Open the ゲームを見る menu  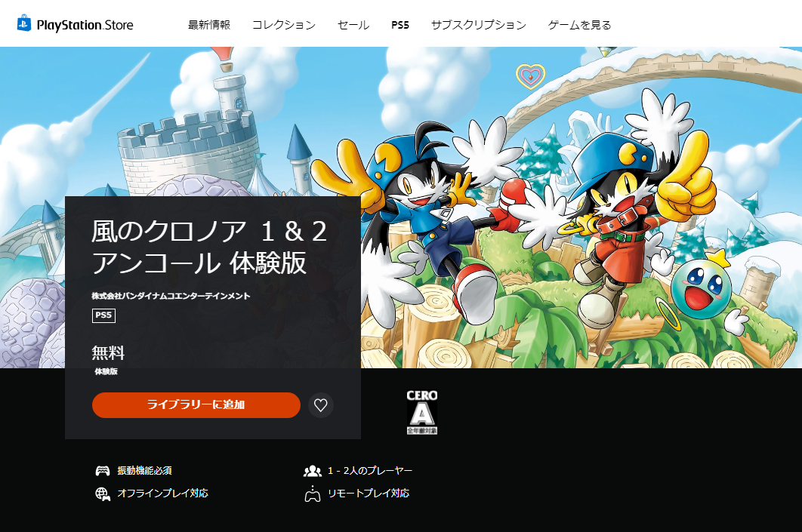(579, 25)
